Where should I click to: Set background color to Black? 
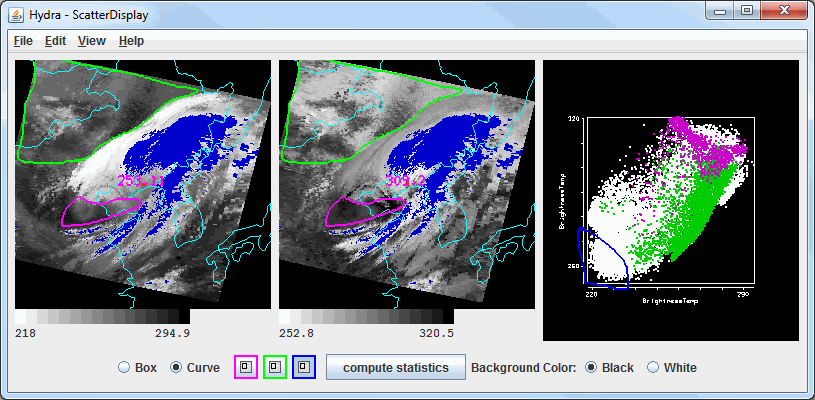(x=592, y=367)
